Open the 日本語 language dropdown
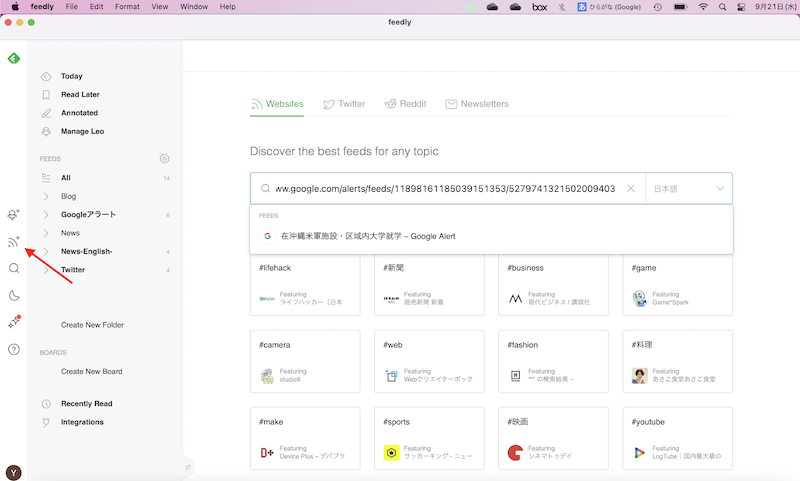This screenshot has height=481, width=800. (x=690, y=188)
